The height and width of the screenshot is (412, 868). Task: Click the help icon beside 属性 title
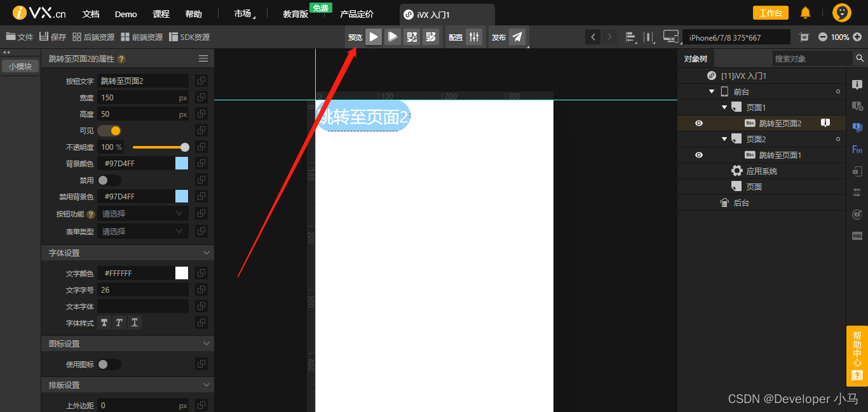pos(121,59)
